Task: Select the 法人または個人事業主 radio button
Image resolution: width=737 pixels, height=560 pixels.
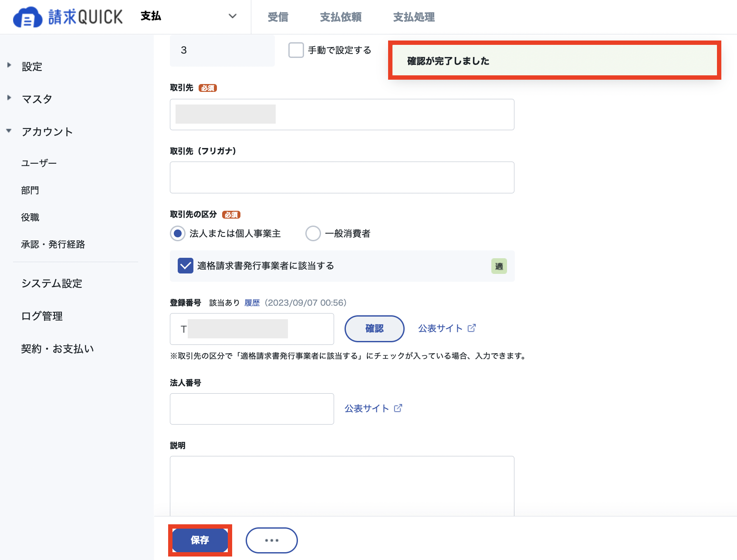Action: (x=178, y=233)
